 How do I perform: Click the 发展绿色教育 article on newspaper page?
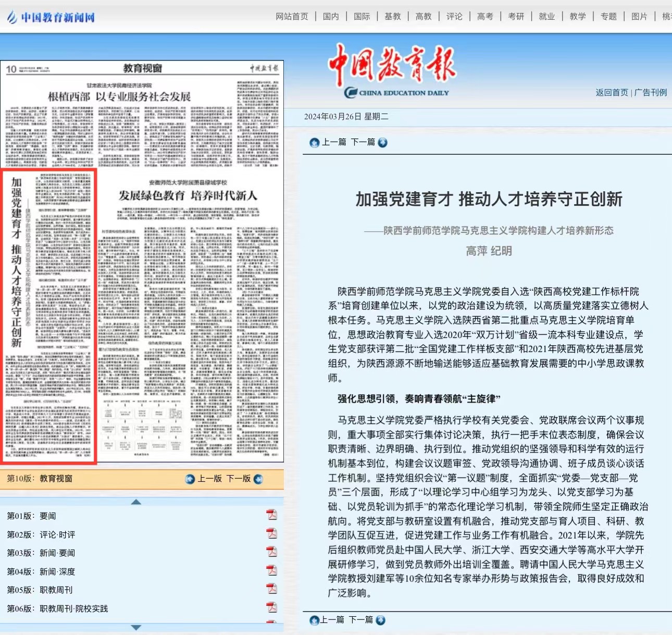coord(188,196)
